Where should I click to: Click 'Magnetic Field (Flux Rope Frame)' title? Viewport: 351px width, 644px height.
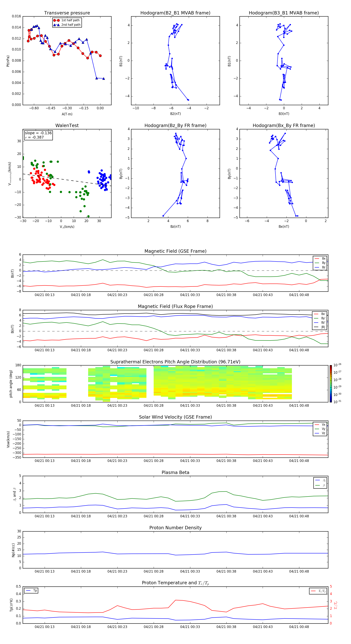(x=175, y=307)
